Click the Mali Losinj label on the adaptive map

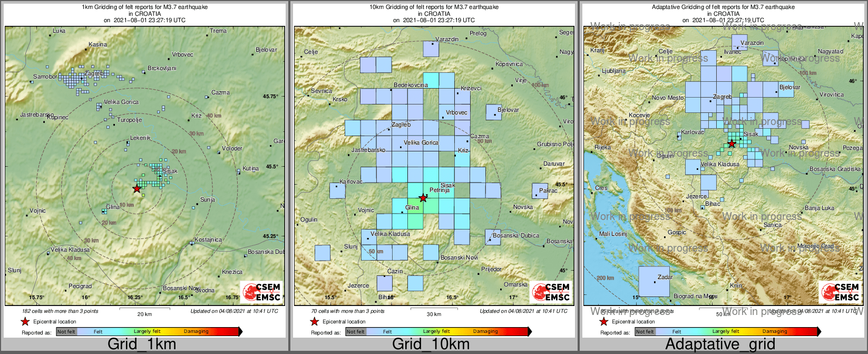tap(613, 234)
